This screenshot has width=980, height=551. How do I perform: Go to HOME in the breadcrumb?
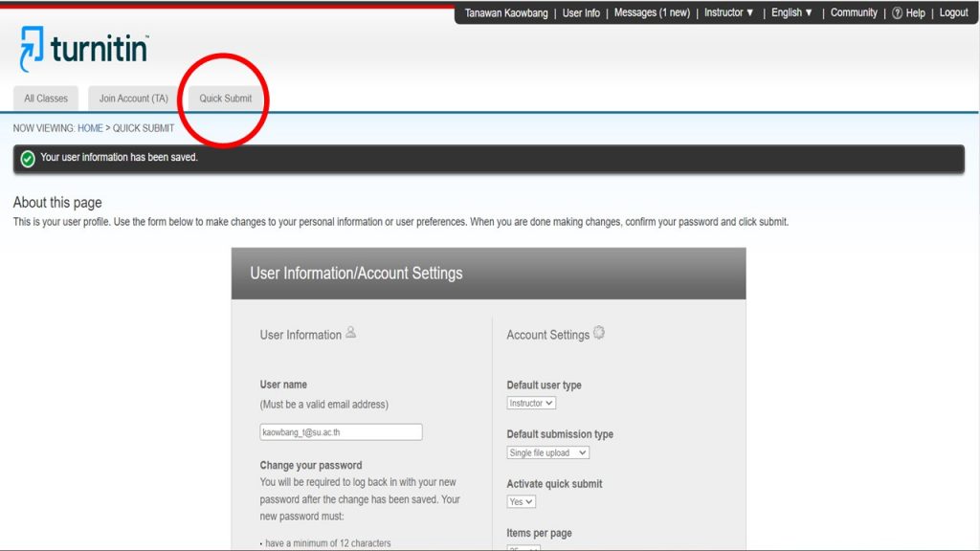(x=90, y=128)
